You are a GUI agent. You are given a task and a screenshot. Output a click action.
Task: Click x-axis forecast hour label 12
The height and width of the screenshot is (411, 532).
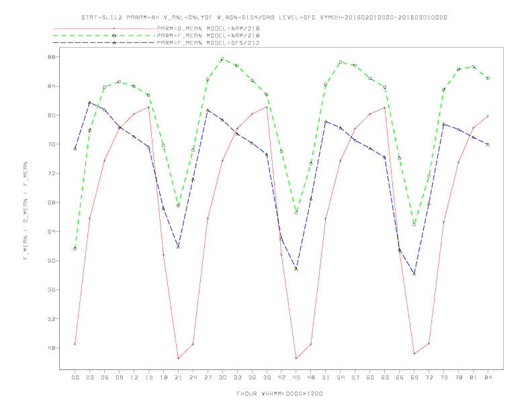[134, 377]
